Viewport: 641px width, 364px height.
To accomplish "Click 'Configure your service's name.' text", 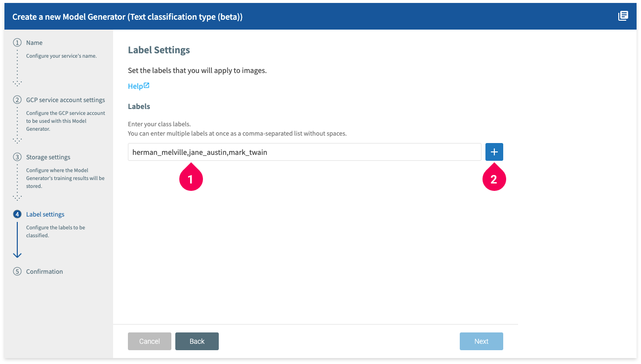I will [61, 56].
